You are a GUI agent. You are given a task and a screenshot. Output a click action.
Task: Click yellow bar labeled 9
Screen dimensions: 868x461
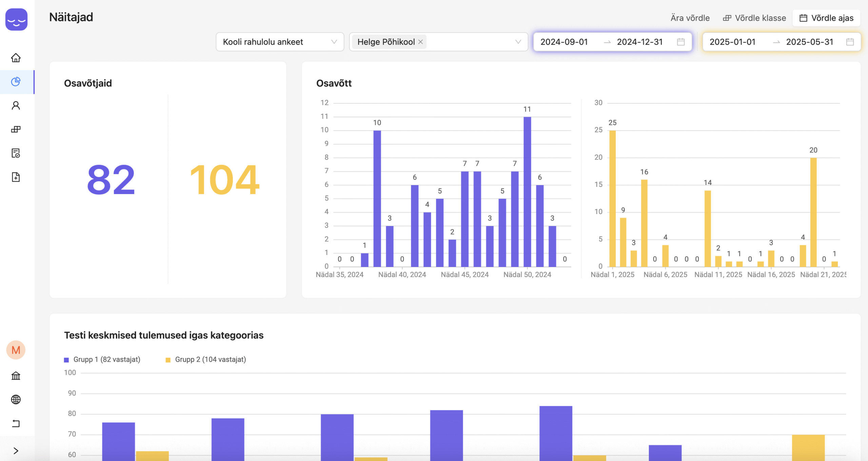coord(623,242)
